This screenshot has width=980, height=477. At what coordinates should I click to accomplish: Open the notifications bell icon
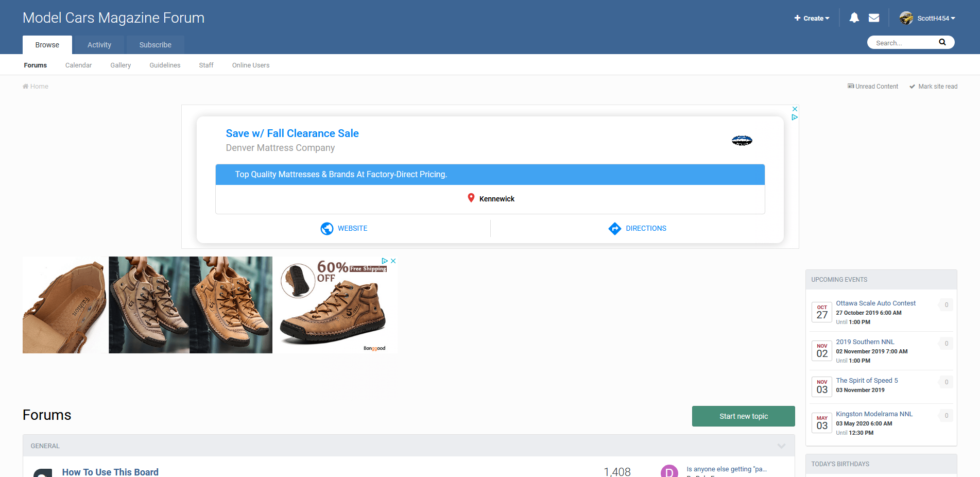point(854,18)
